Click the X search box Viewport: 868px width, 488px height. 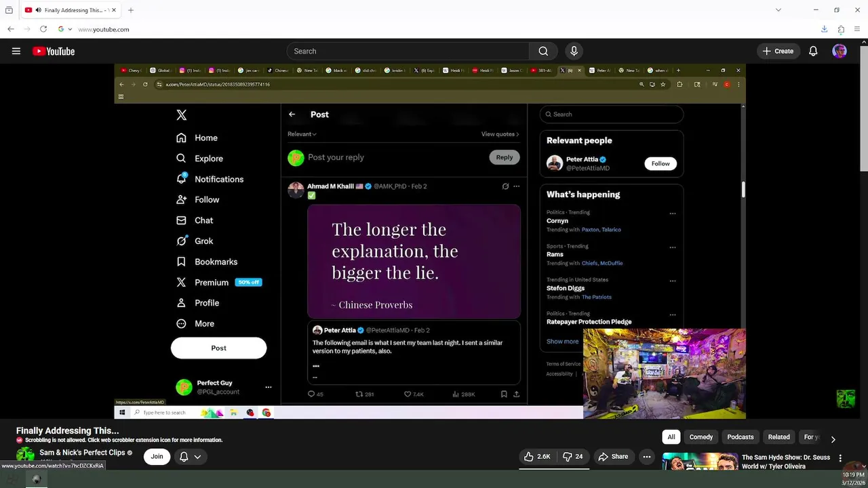click(x=612, y=115)
